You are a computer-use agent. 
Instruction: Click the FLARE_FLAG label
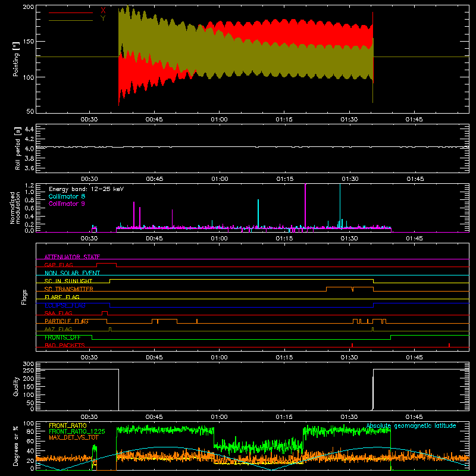pyautogui.click(x=62, y=297)
